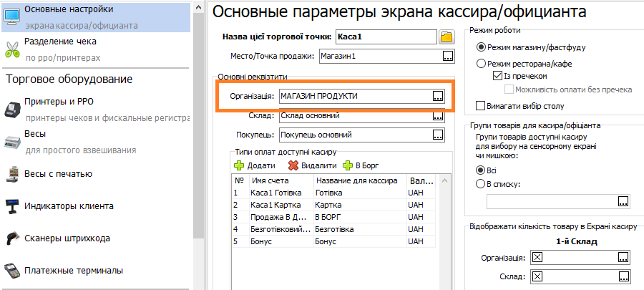Click Організація field МАГАЗИН ПРОДУКТИ
The height and width of the screenshot is (290, 644).
[362, 96]
